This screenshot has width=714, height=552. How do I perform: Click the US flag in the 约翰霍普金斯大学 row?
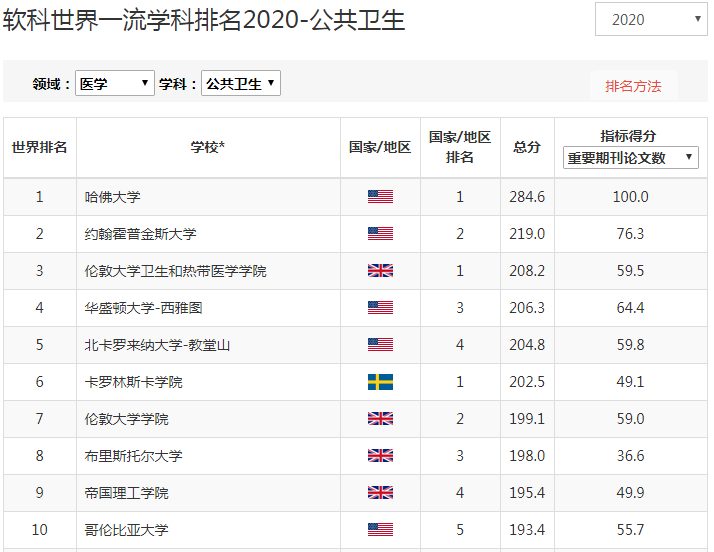(380, 234)
